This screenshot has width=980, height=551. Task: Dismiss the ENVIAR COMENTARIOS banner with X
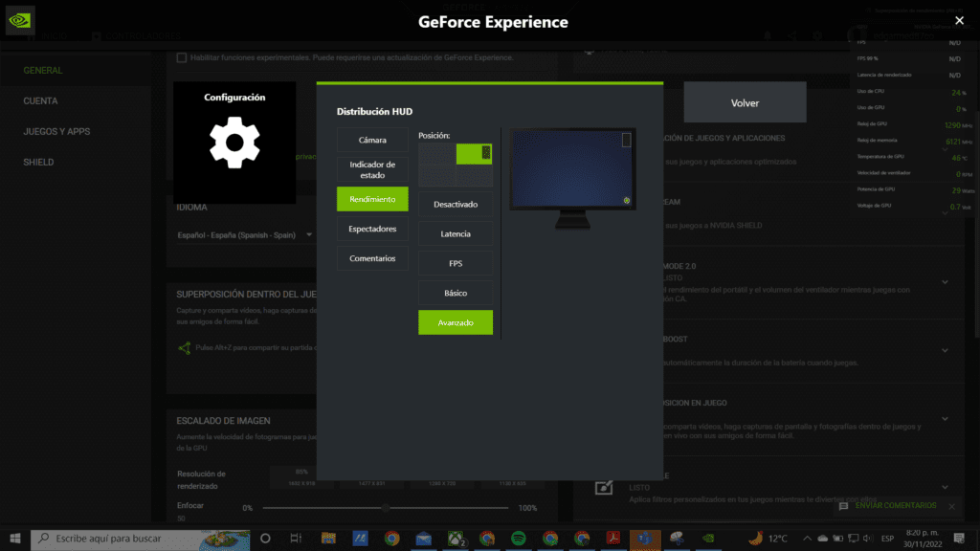pos(952,507)
